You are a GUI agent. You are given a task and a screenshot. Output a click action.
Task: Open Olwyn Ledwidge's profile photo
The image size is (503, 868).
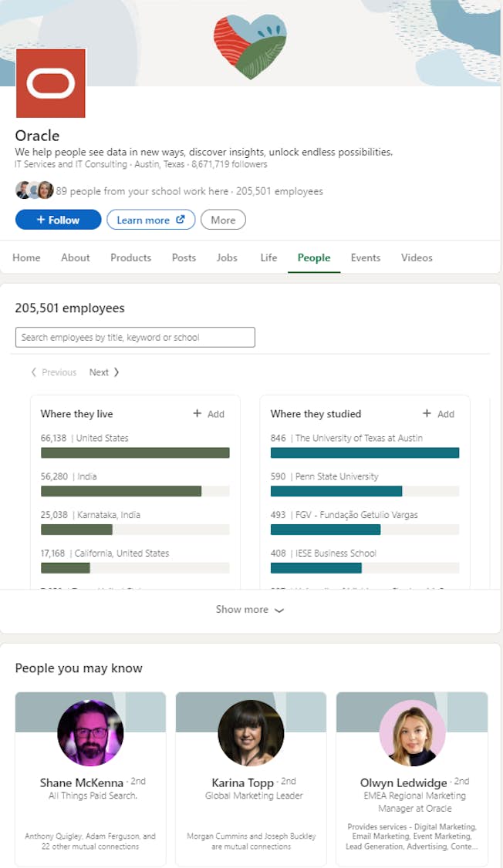click(x=412, y=732)
